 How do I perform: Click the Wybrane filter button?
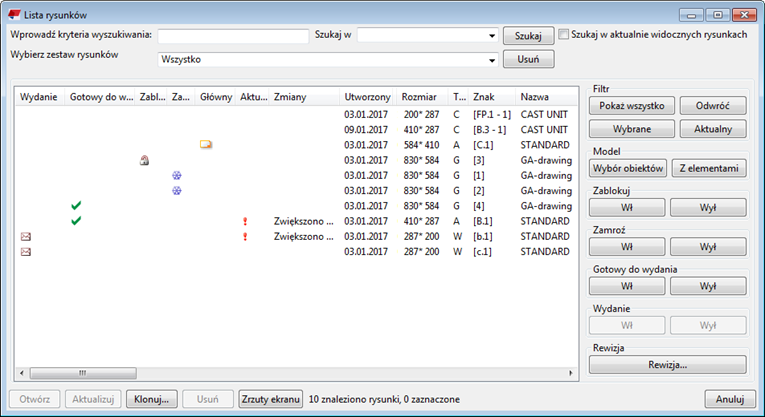(x=632, y=129)
